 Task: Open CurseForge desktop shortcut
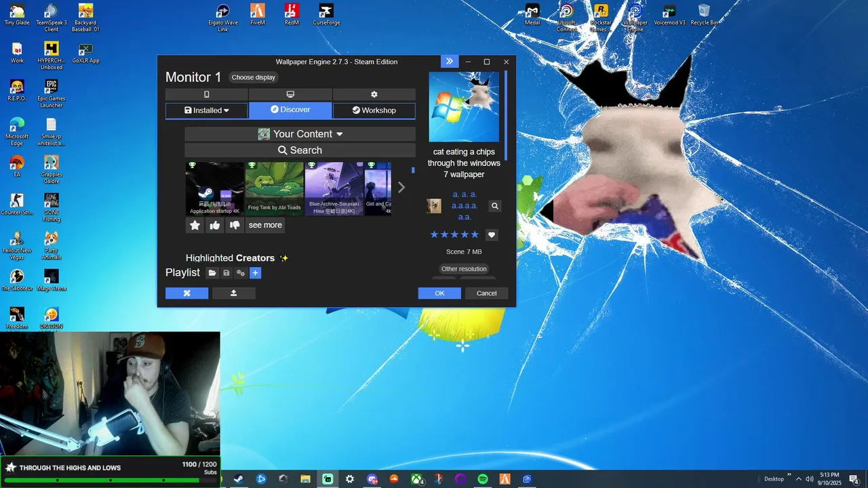pyautogui.click(x=326, y=15)
